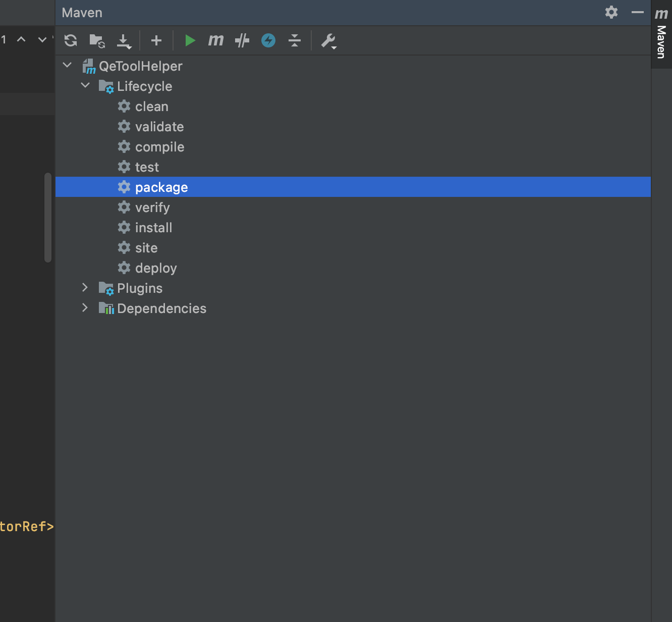
Task: Collapse the Lifecycle node
Action: click(85, 85)
